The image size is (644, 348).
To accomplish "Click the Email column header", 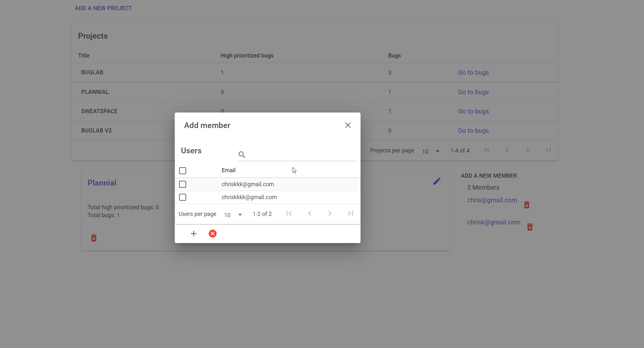I will point(228,170).
